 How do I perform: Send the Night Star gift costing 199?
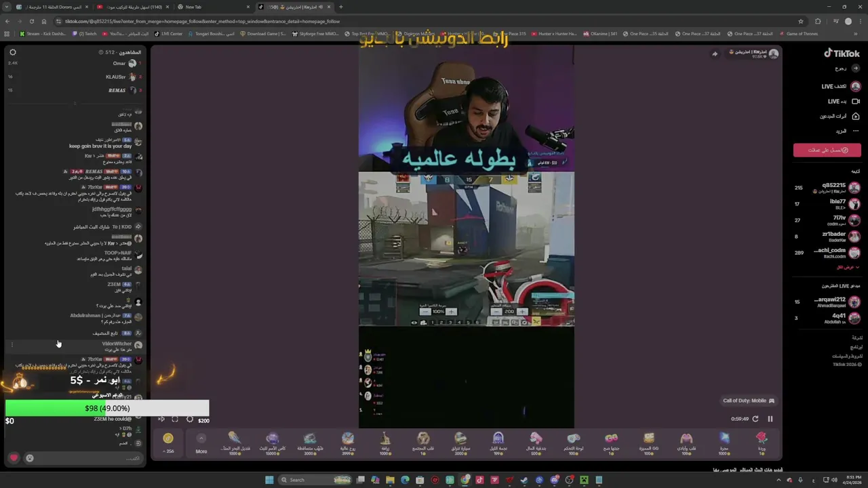coord(498,442)
